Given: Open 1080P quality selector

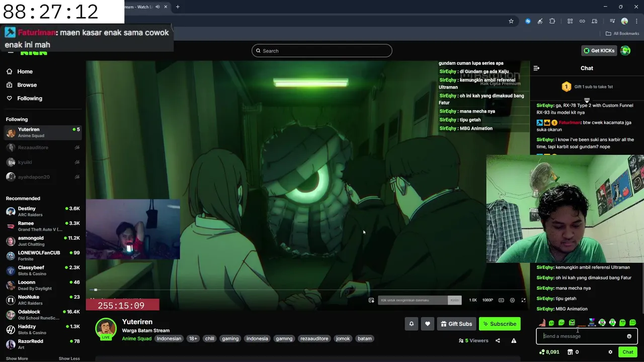Looking at the screenshot, I should pos(488,300).
